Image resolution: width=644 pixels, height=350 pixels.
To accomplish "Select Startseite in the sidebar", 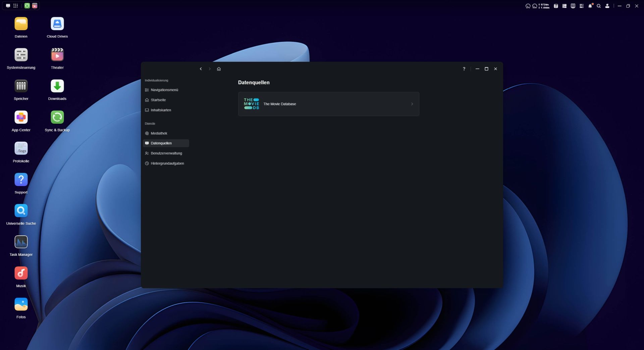I will coord(158,100).
